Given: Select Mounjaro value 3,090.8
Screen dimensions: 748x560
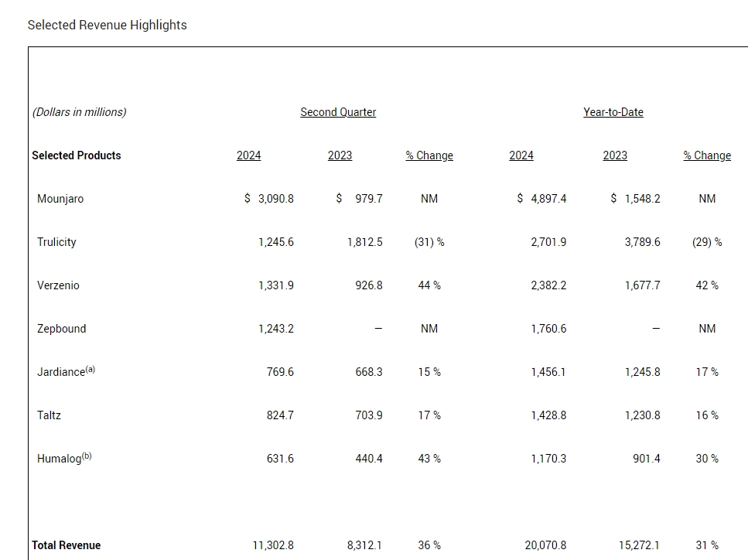Looking at the screenshot, I should [x=275, y=199].
